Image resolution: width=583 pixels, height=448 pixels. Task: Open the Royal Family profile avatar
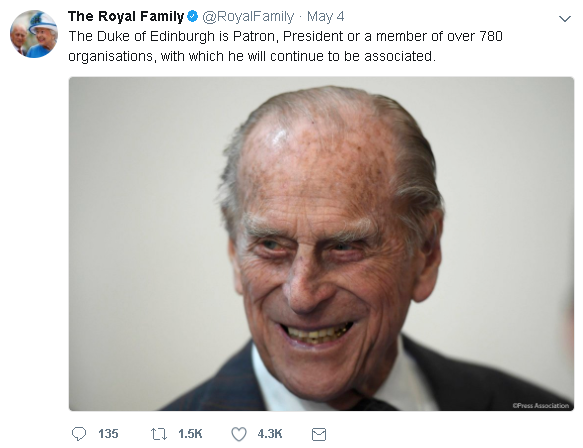tap(34, 34)
